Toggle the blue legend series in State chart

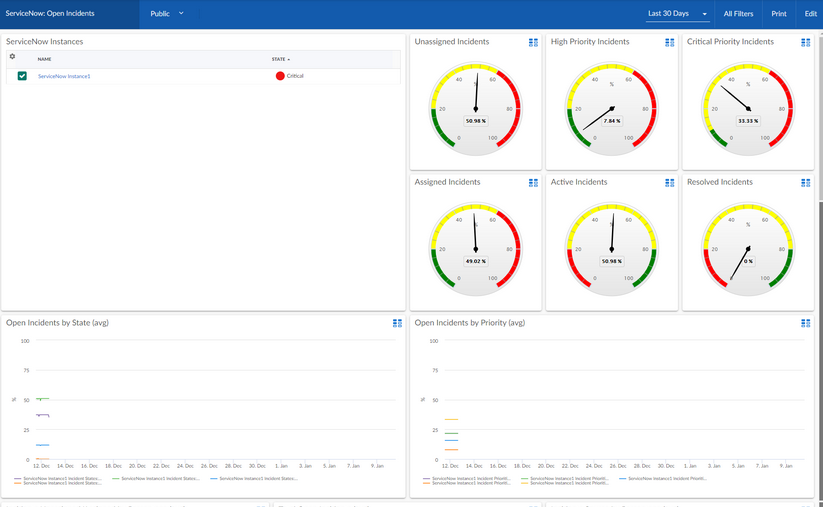[x=254, y=479]
